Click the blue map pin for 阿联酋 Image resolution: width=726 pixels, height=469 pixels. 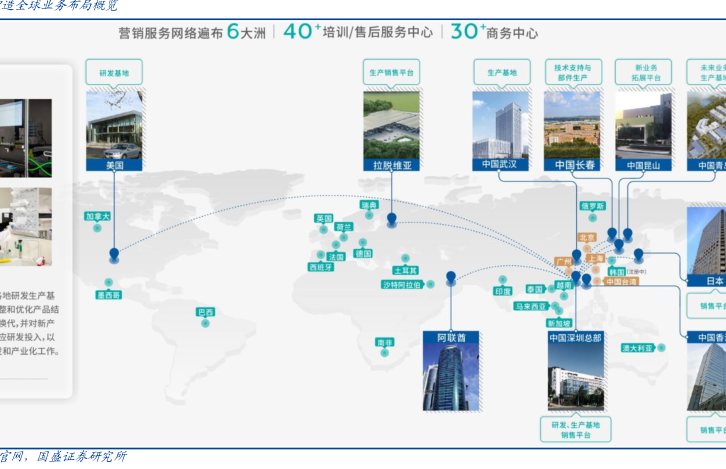click(451, 277)
